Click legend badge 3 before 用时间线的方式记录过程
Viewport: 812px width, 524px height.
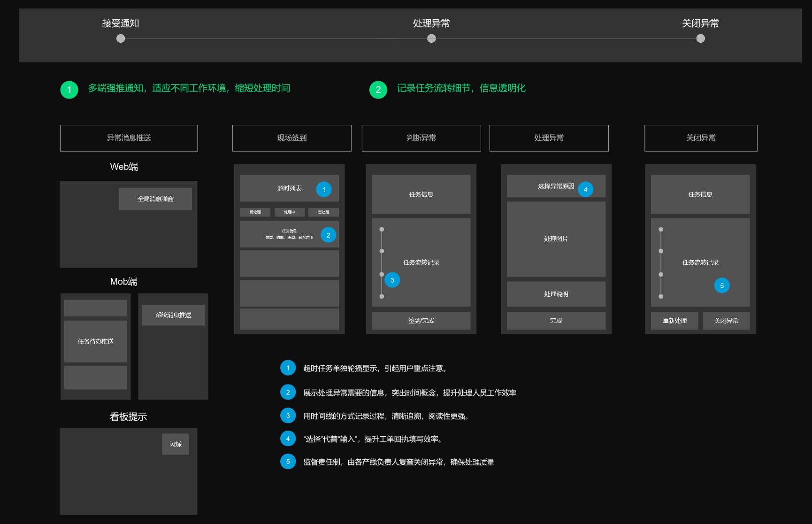point(288,416)
